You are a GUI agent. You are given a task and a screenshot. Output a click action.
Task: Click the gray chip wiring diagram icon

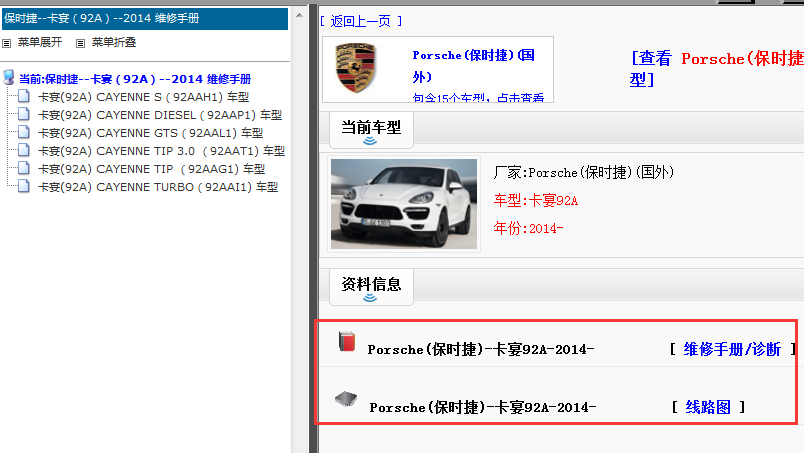point(346,399)
